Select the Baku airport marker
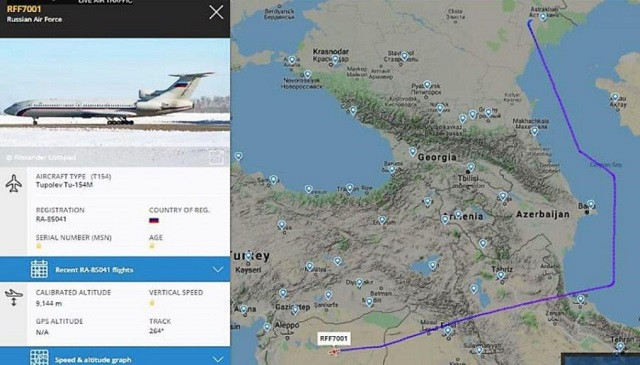 (591, 204)
